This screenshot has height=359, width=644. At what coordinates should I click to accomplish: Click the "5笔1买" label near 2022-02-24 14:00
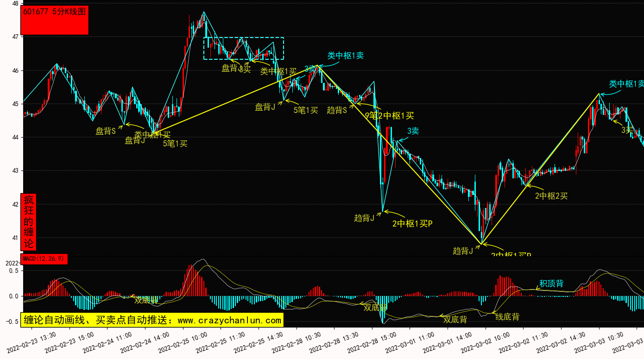pos(175,144)
